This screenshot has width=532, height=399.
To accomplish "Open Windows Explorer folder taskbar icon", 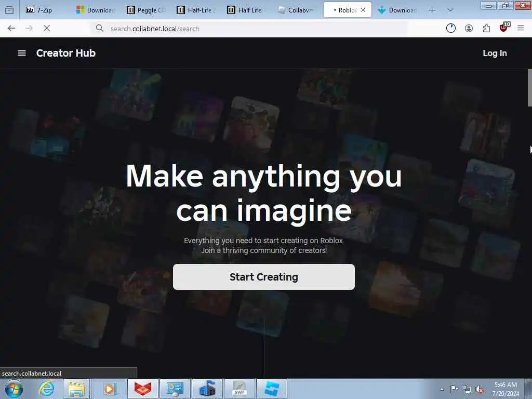I will (77, 389).
